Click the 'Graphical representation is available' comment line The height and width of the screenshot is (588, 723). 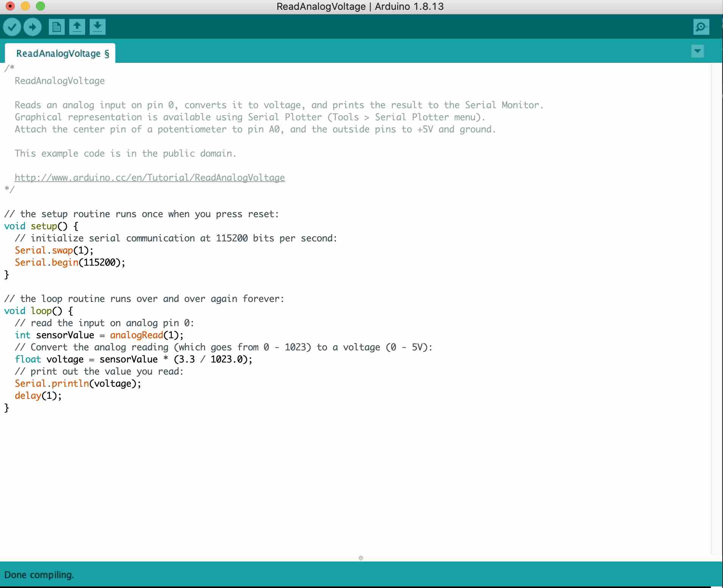pos(250,117)
